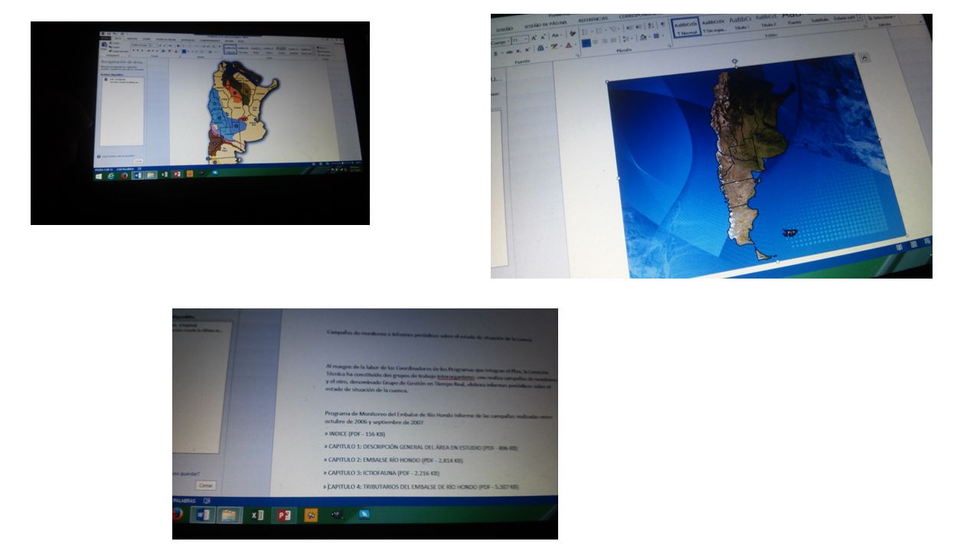Toggle highlighted align left button in satellite map photo
The width and height of the screenshot is (980, 551).
coord(586,44)
